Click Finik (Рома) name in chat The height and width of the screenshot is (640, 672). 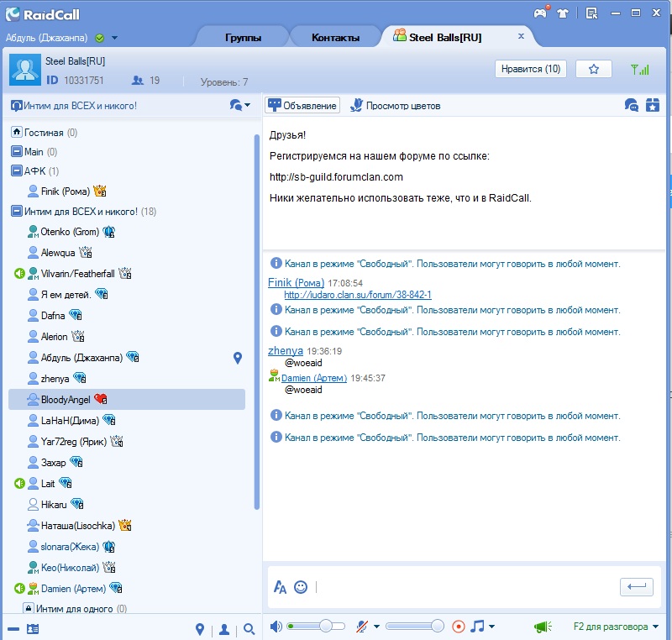tap(297, 283)
